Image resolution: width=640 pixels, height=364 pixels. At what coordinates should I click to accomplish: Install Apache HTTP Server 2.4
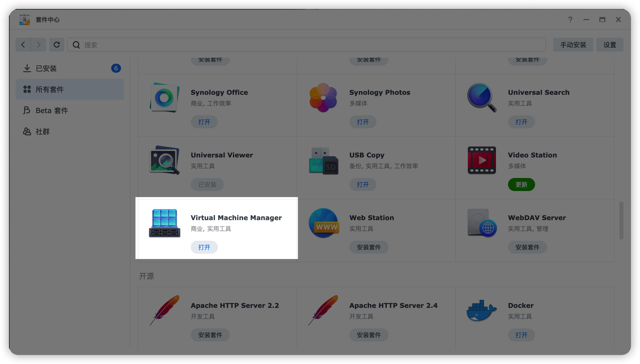click(x=369, y=335)
